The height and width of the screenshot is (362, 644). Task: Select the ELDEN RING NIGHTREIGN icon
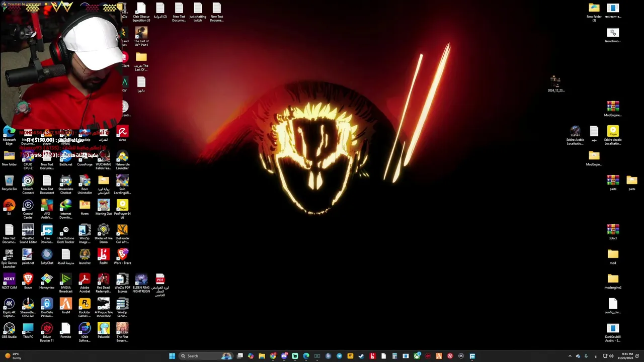pyautogui.click(x=141, y=283)
